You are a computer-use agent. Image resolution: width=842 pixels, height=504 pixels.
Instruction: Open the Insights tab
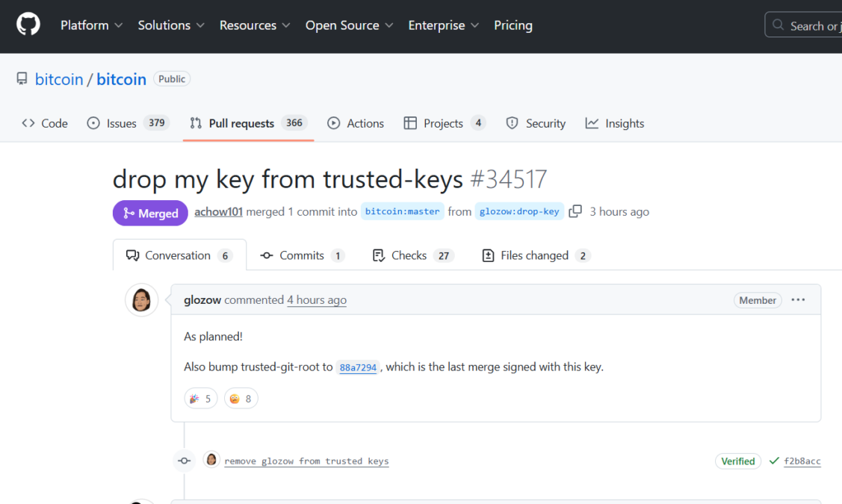click(x=615, y=123)
